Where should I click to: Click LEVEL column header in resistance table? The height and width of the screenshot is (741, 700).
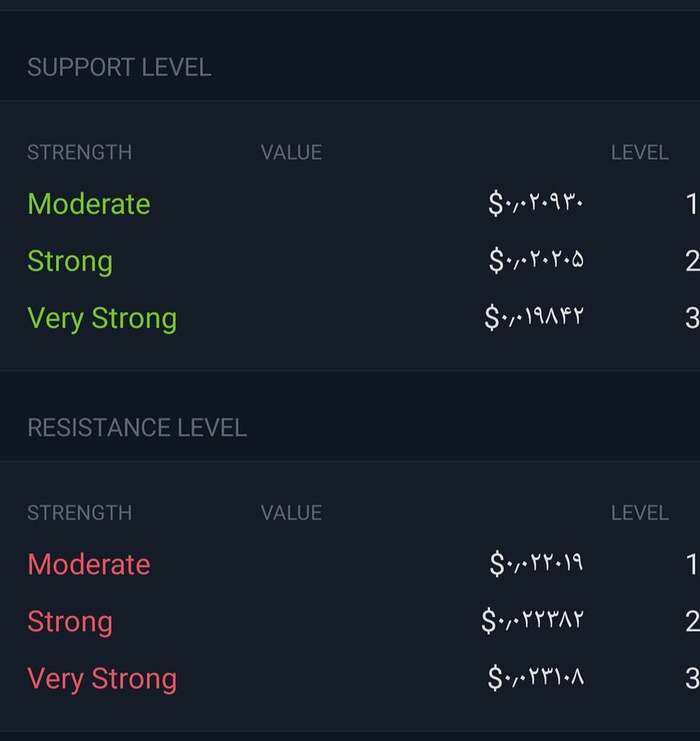coord(640,513)
